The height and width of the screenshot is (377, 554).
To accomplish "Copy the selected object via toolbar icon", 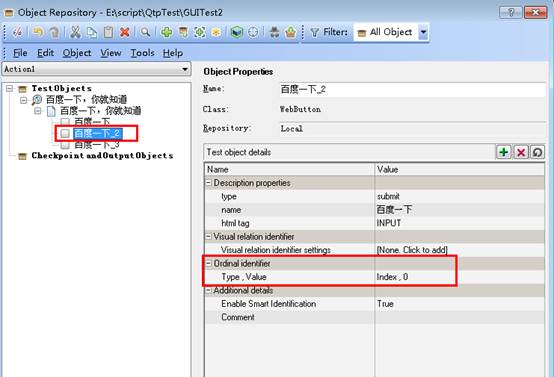I will pos(92,32).
